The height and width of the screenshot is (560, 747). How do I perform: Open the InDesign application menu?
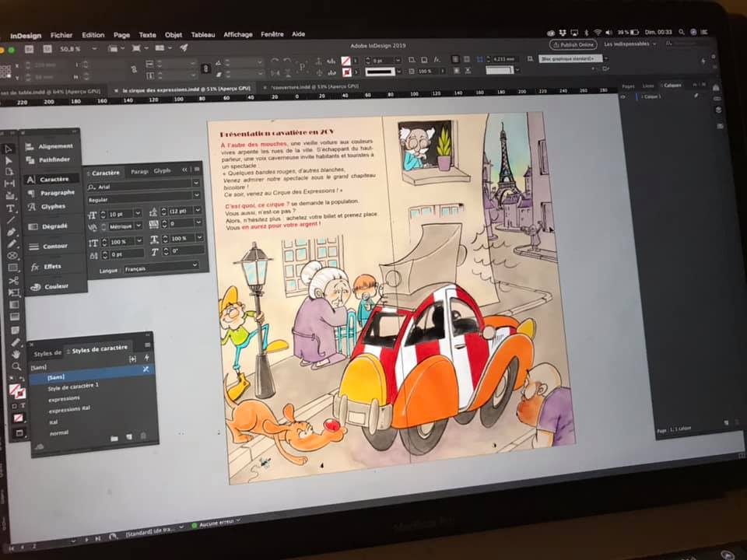(26, 36)
